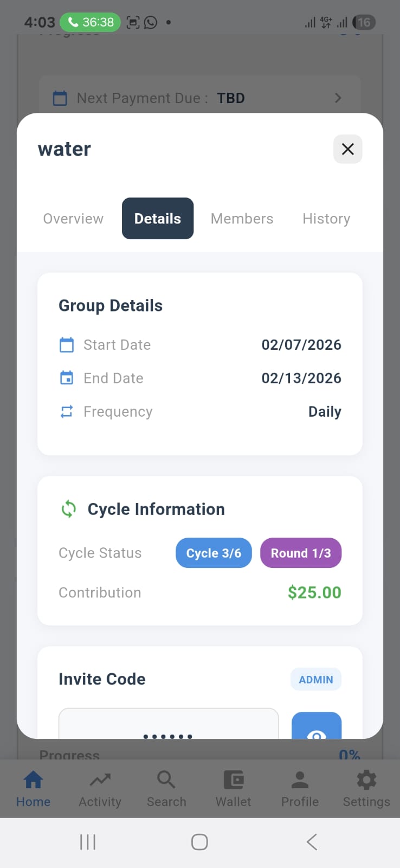This screenshot has height=868, width=400.
Task: Tap the Home icon in bottom navigation
Action: (33, 780)
